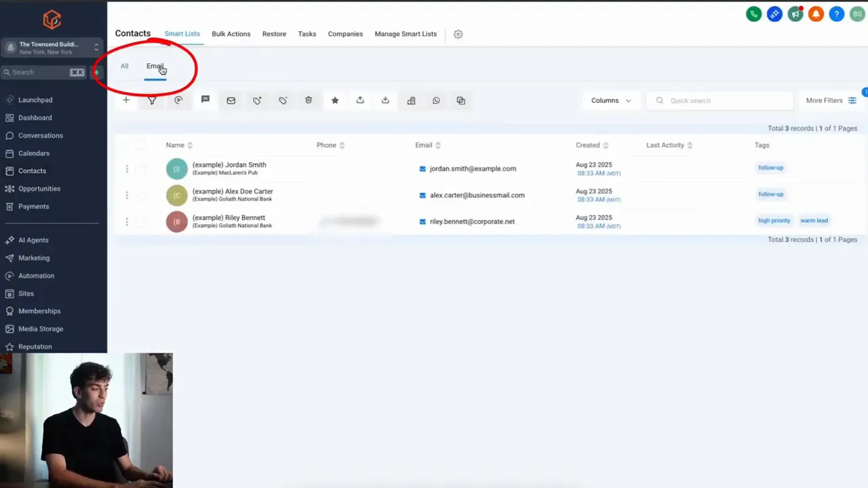The width and height of the screenshot is (868, 488).
Task: Select the header select-all checkbox
Action: (140, 144)
